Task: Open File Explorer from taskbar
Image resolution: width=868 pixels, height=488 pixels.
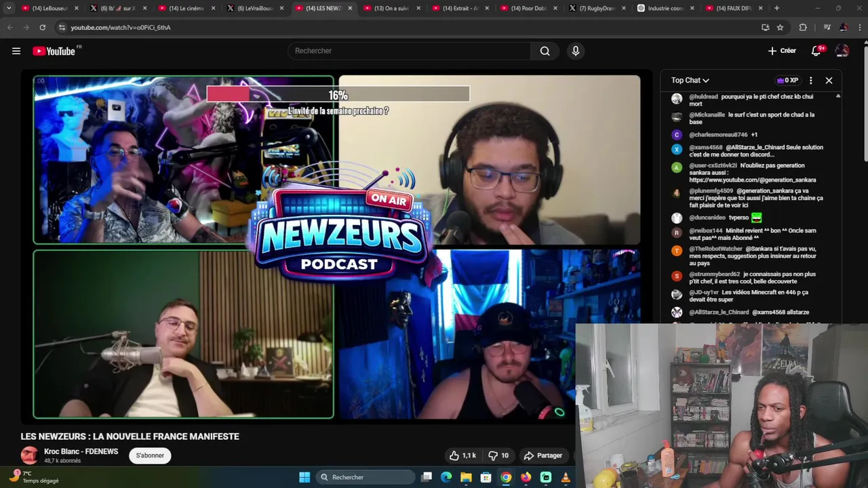Action: 466,477
